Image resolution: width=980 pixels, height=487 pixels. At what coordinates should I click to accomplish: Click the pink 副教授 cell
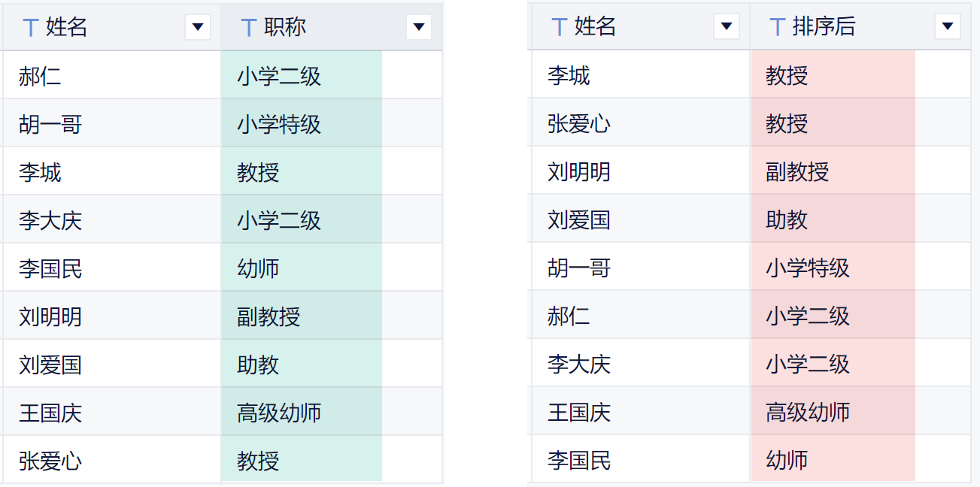click(x=797, y=172)
